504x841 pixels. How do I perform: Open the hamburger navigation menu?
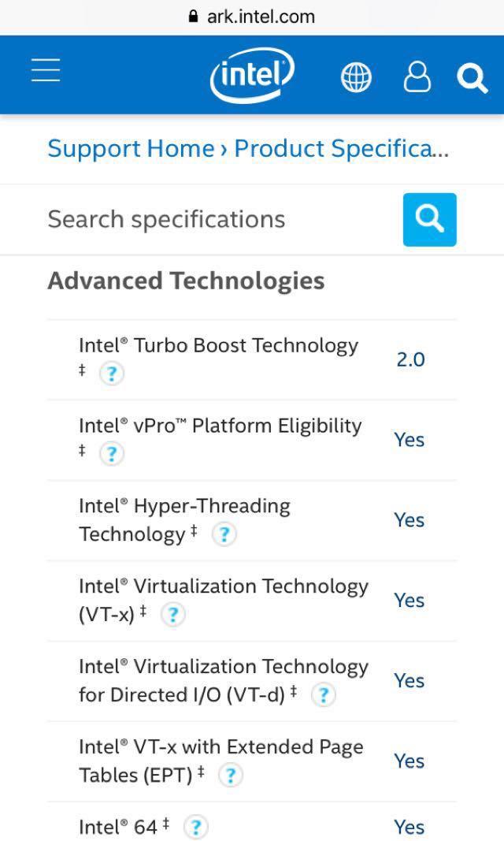46,70
